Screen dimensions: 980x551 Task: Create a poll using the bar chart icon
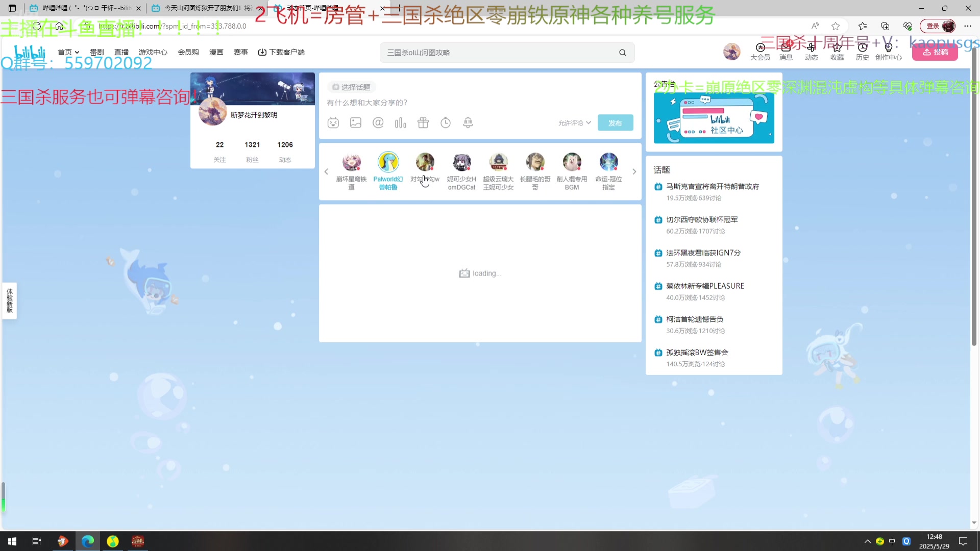click(x=401, y=122)
